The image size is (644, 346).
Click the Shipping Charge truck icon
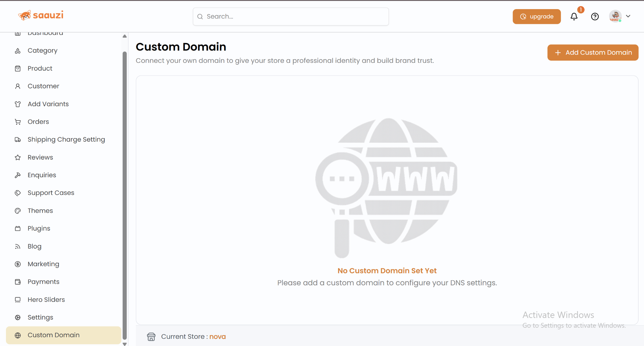click(18, 140)
